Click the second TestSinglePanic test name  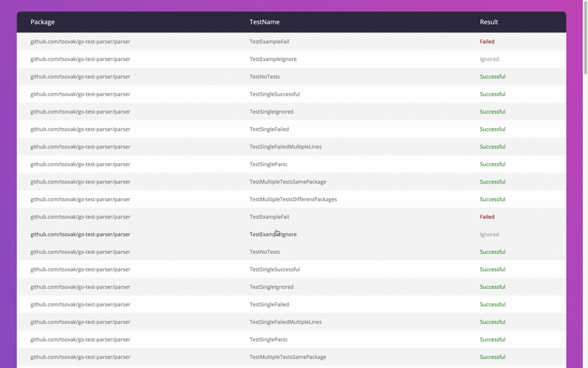click(x=268, y=339)
